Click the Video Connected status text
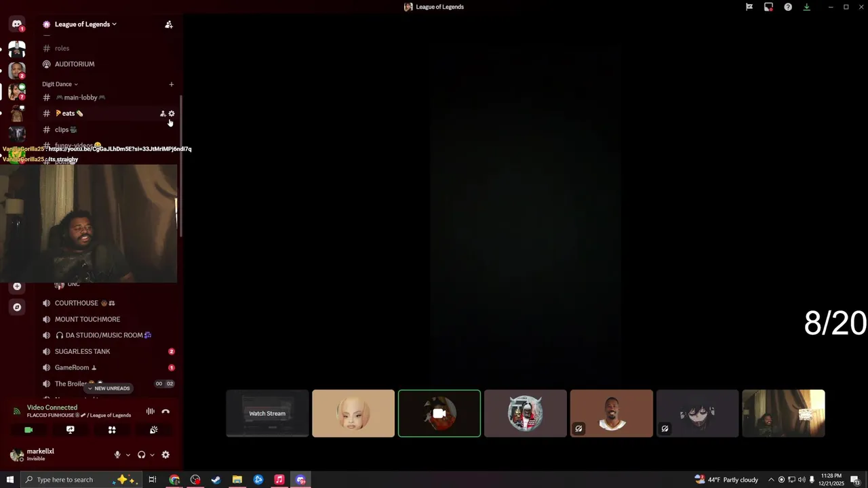The height and width of the screenshot is (488, 868). (x=52, y=407)
